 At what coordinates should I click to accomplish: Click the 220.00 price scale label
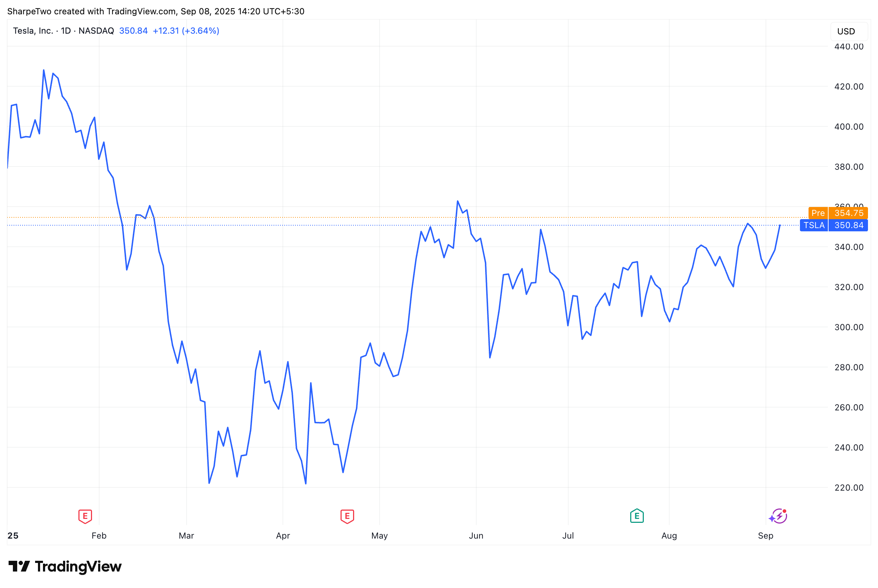(849, 487)
